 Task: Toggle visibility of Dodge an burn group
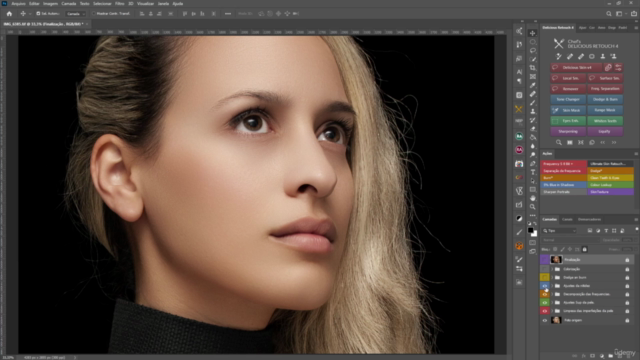pos(544,278)
